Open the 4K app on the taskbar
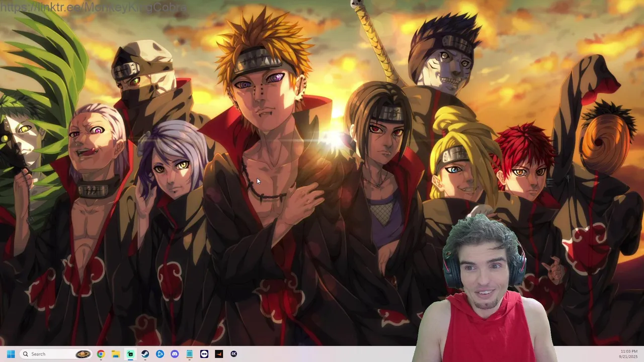This screenshot has width=644, height=362. pyautogui.click(x=234, y=354)
